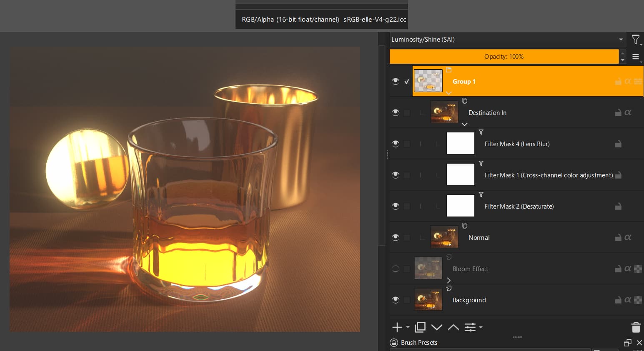The width and height of the screenshot is (644, 351).
Task: Click the lock icon on the Background layer row
Action: 618,299
